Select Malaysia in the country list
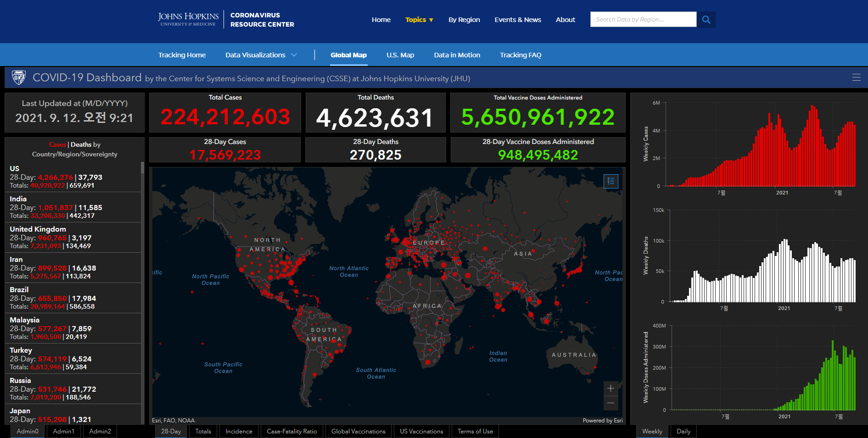Viewport: 868px width, 438px height. coord(73,328)
